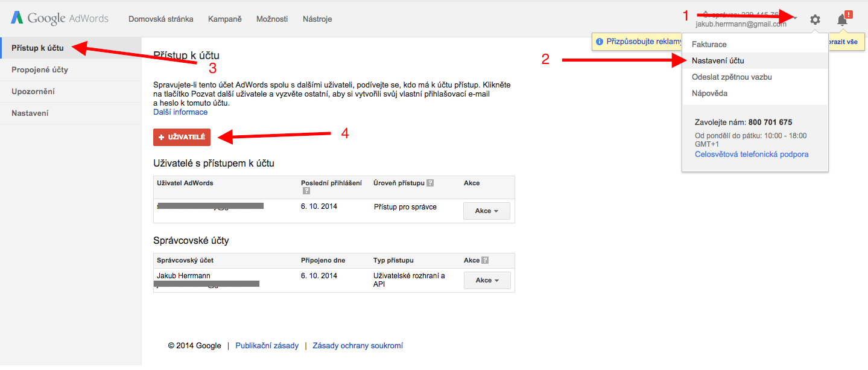
Task: Select Propojené účty in the sidebar
Action: (x=71, y=69)
